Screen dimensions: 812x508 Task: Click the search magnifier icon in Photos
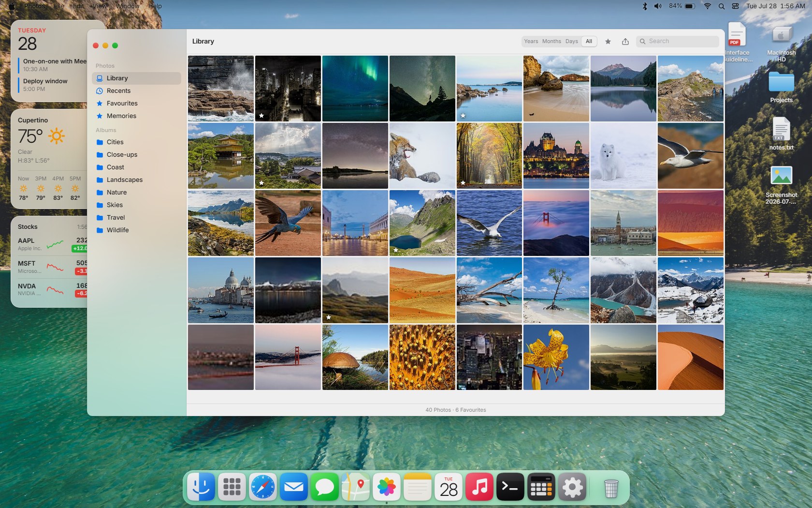(643, 42)
